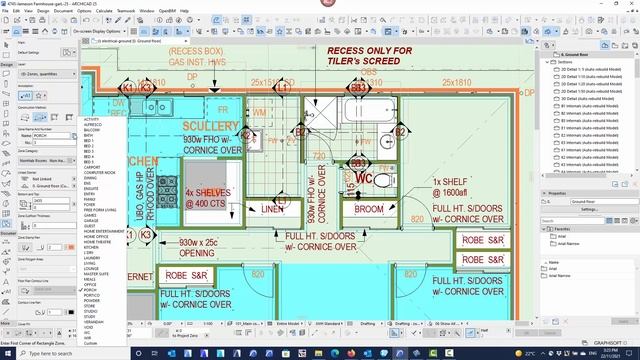640x360 pixels.
Task: Click the New file icon in toolbar
Action: click(6, 20)
